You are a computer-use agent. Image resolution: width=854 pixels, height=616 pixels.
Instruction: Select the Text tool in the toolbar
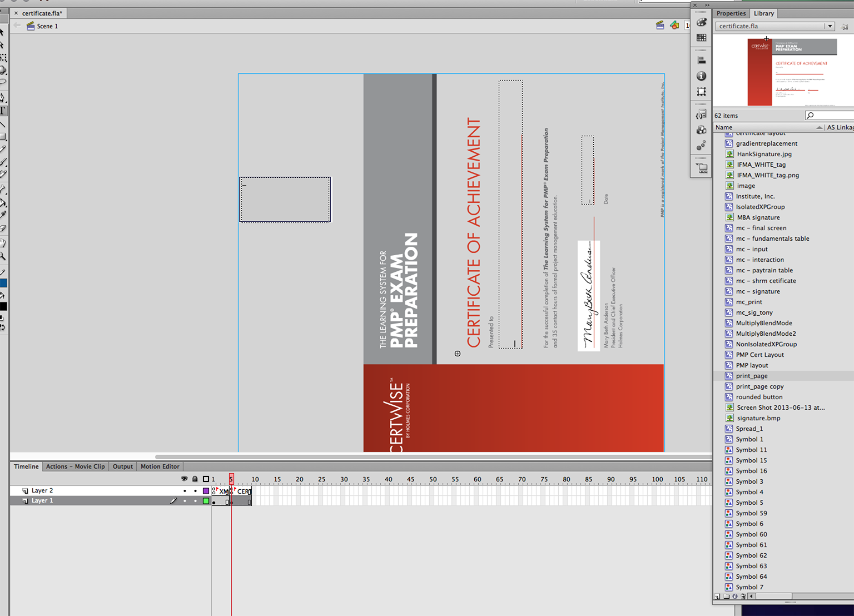3,111
